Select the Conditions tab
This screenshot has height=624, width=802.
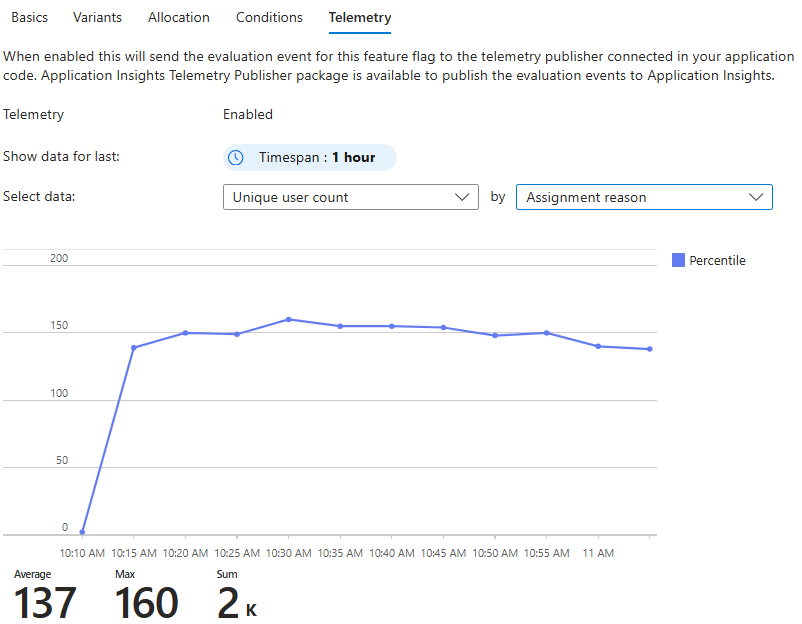point(269,17)
